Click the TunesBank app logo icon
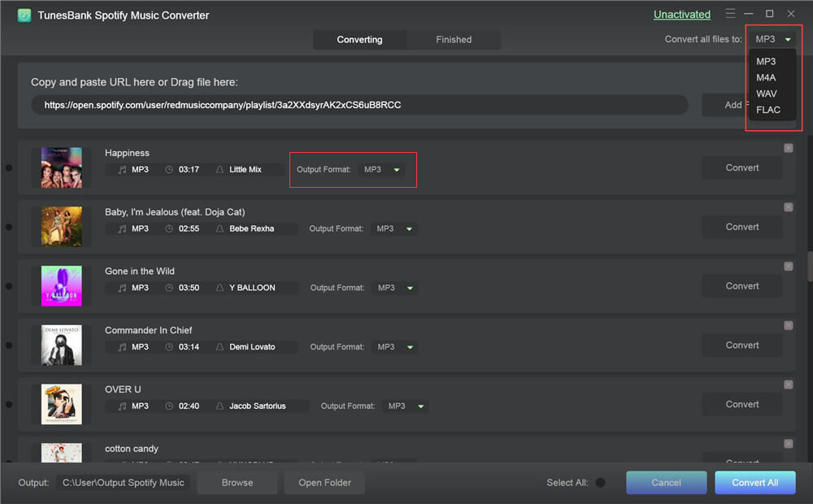 tap(24, 15)
